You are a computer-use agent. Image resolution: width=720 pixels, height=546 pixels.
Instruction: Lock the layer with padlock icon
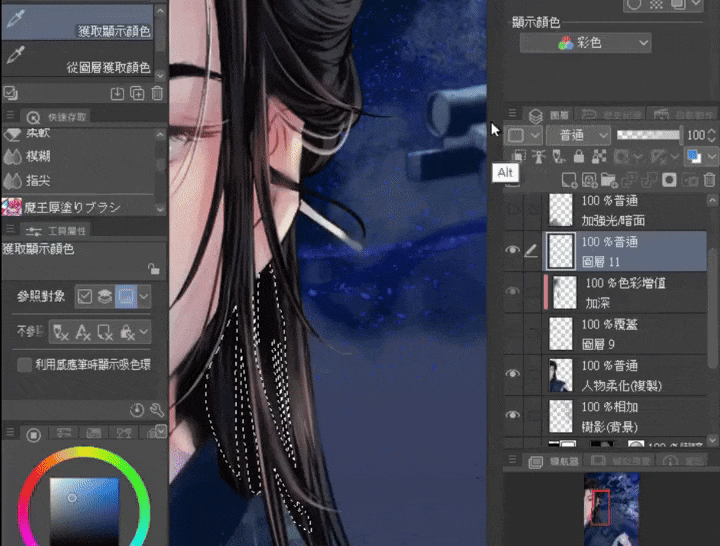[579, 157]
